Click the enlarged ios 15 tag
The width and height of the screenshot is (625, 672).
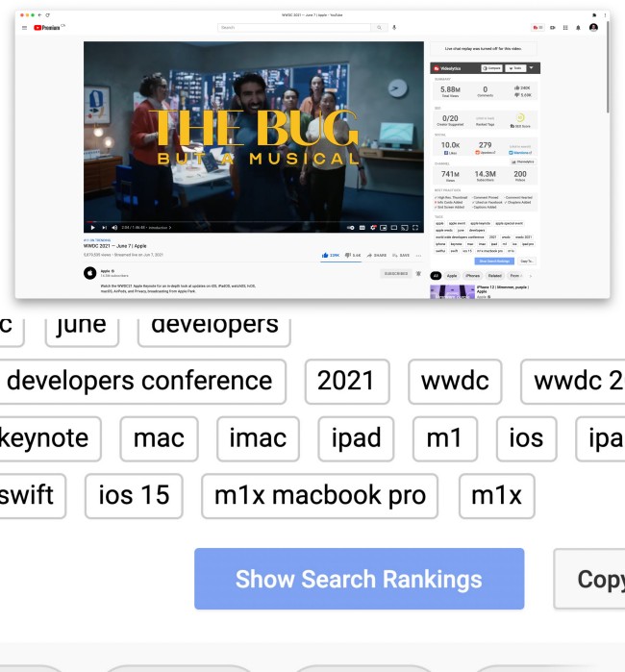135,496
